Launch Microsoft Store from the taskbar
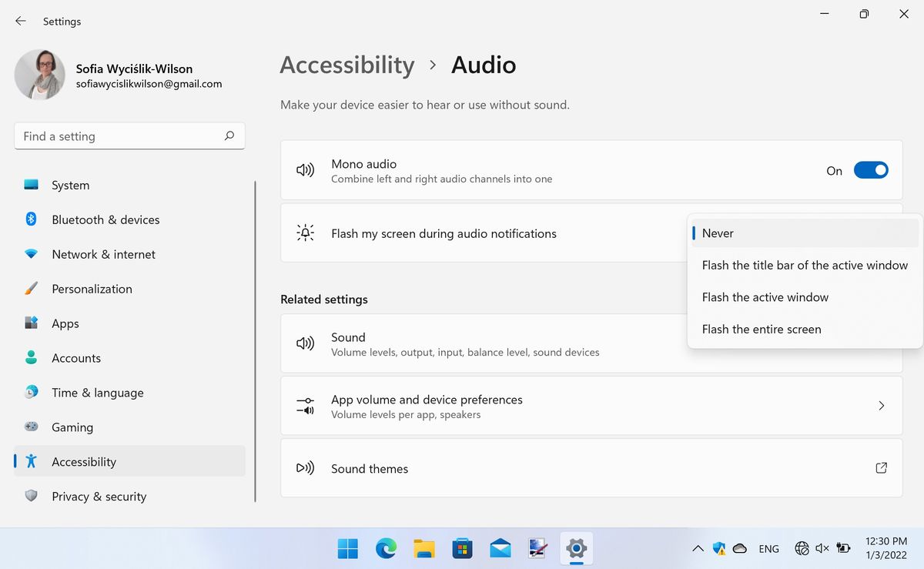Image resolution: width=924 pixels, height=569 pixels. tap(462, 548)
